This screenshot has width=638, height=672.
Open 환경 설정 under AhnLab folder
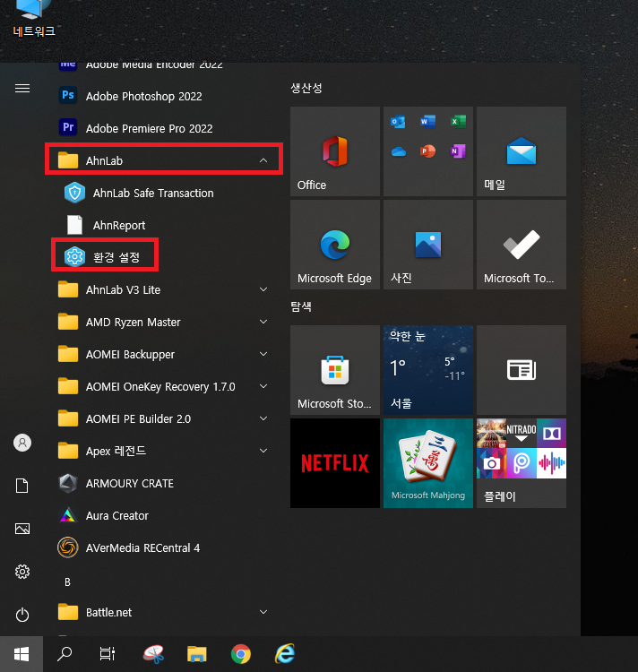point(164,257)
